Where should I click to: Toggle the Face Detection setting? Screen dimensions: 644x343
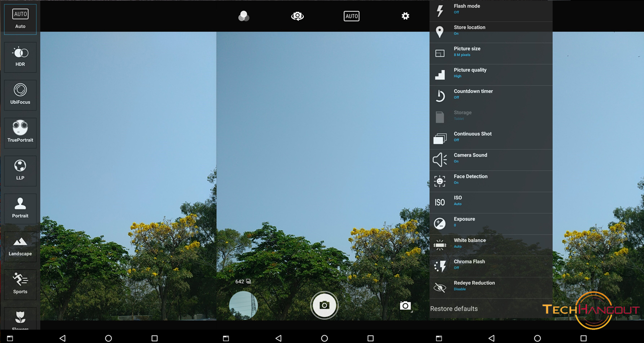(491, 181)
